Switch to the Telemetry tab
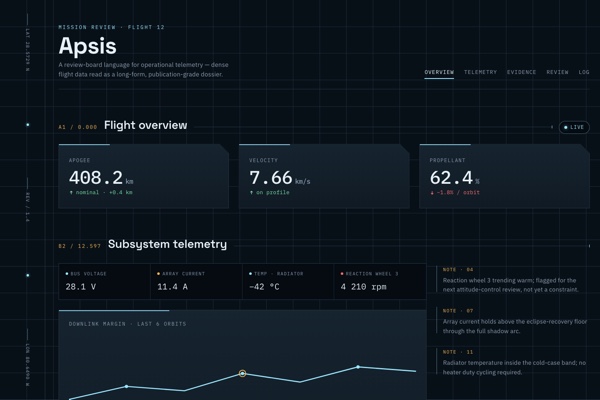The height and width of the screenshot is (400, 600). (480, 72)
